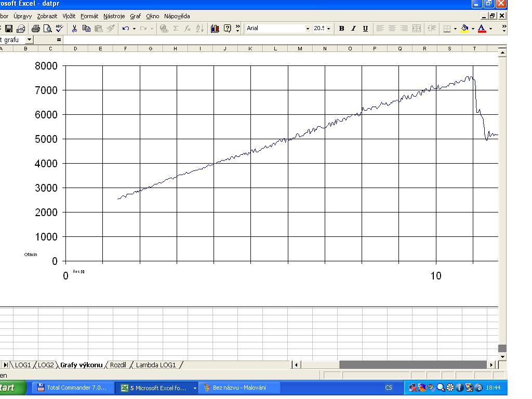Toggle Bold formatting
The height and width of the screenshot is (399, 532).
342,29
